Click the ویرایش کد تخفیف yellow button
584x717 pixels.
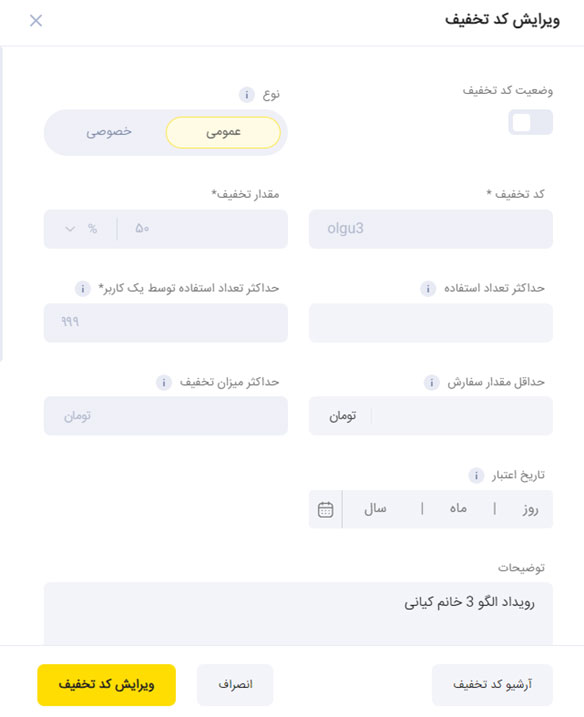(x=107, y=685)
